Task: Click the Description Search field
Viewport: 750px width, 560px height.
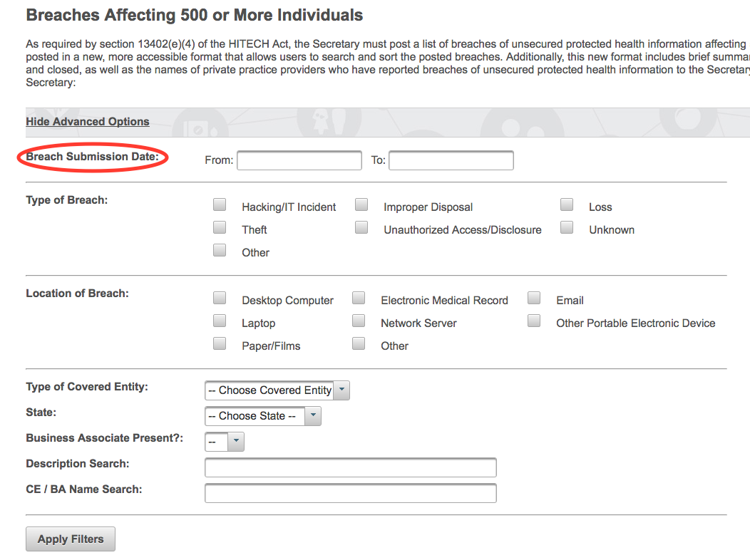Action: coord(350,467)
